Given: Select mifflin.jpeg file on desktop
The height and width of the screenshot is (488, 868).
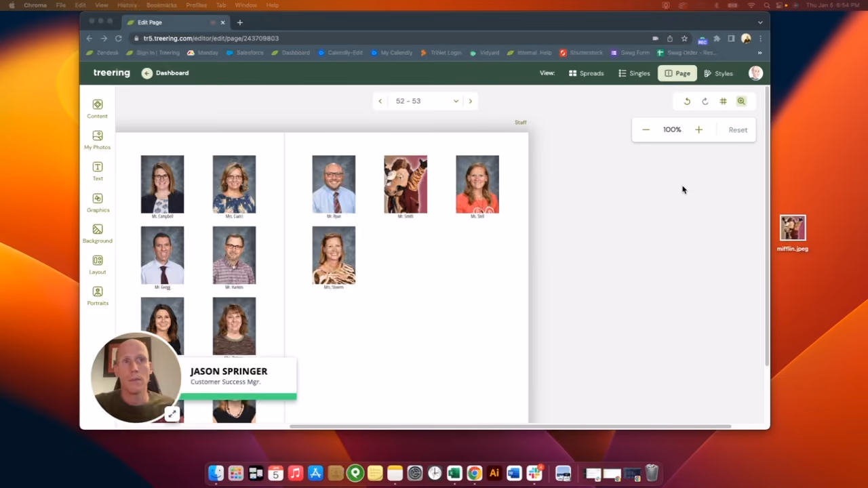Looking at the screenshot, I should [x=793, y=233].
